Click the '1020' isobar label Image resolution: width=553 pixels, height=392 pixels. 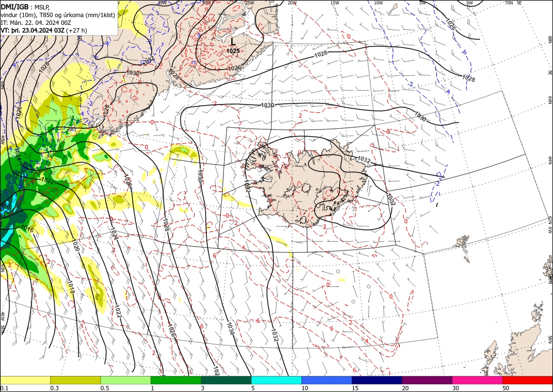pyautogui.click(x=75, y=245)
